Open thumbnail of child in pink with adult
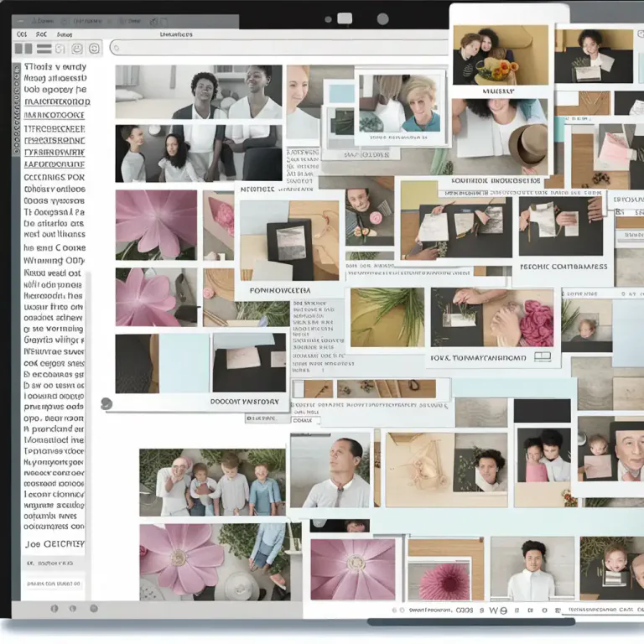 click(543, 455)
